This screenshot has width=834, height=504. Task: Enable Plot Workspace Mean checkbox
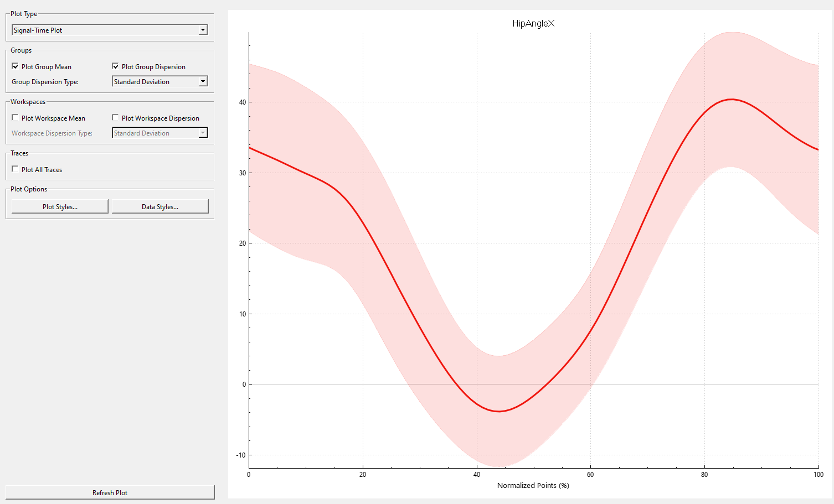coord(15,118)
